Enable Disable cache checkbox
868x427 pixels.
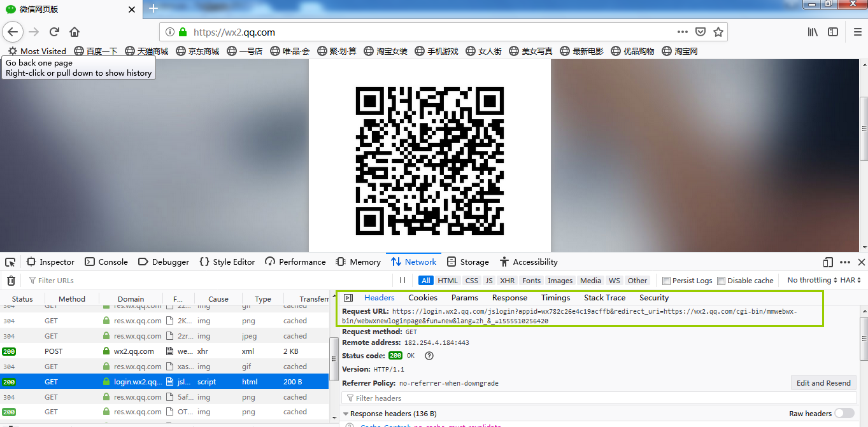[x=722, y=281]
